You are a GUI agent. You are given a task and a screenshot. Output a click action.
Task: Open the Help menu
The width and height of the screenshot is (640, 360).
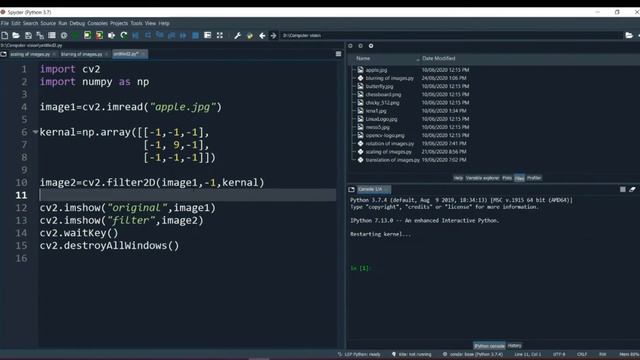coord(164,23)
